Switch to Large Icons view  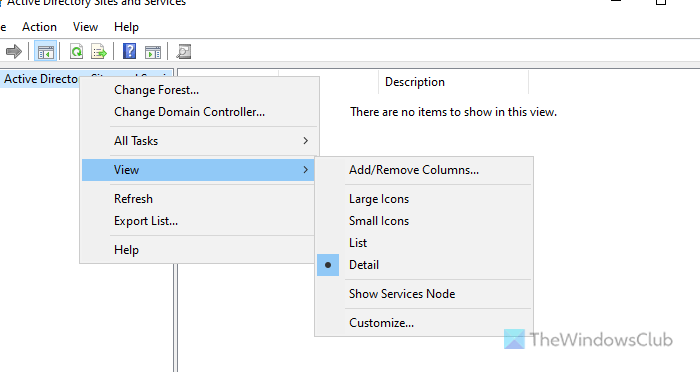424,199
